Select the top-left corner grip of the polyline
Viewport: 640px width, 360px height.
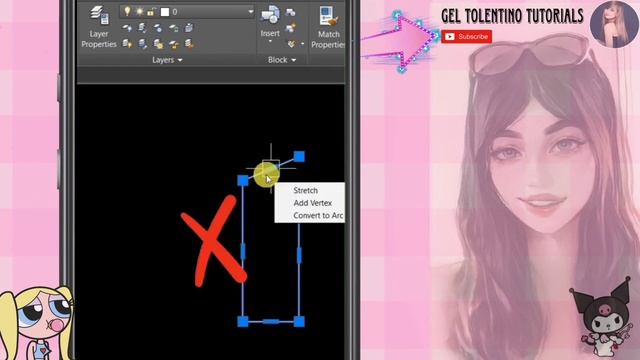[x=243, y=180]
